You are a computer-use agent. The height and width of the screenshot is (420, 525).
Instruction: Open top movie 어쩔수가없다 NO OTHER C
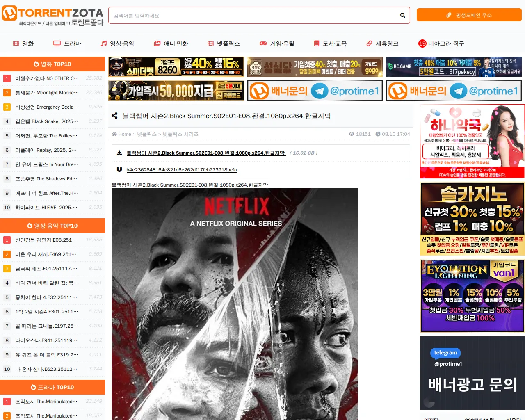coord(47,78)
